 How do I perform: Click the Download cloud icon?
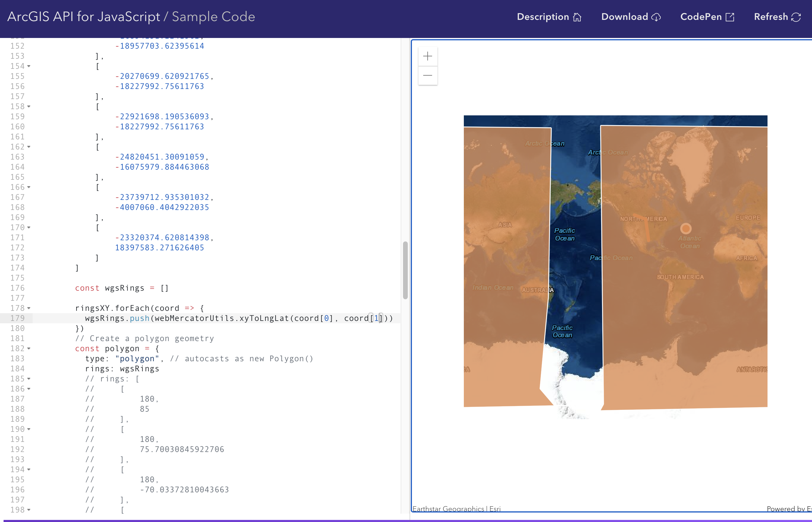tap(656, 17)
